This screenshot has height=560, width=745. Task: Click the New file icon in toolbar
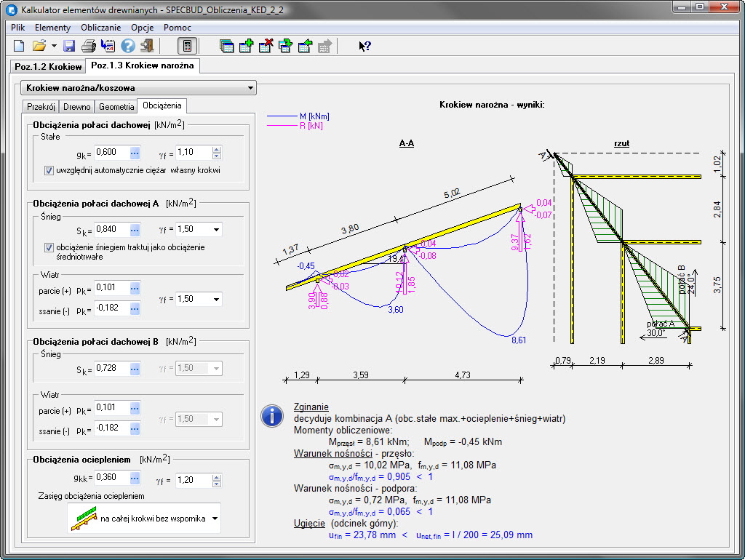pyautogui.click(x=19, y=46)
